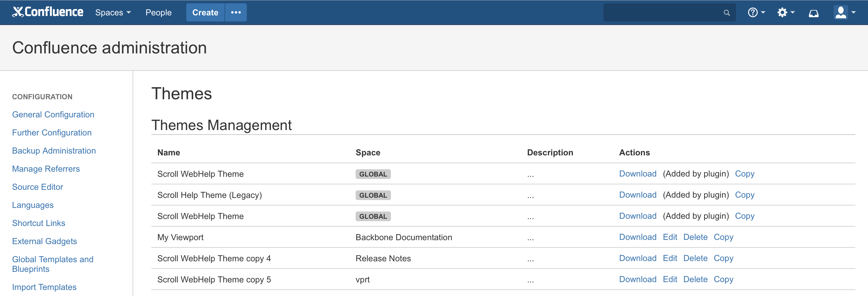Open the Languages configuration page
868x296 pixels.
33,205
